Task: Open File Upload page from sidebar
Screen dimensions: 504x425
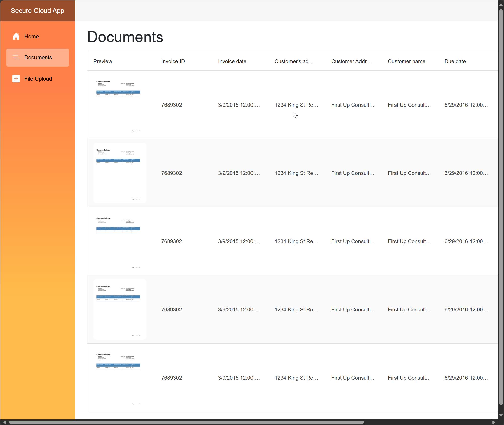Action: [38, 79]
